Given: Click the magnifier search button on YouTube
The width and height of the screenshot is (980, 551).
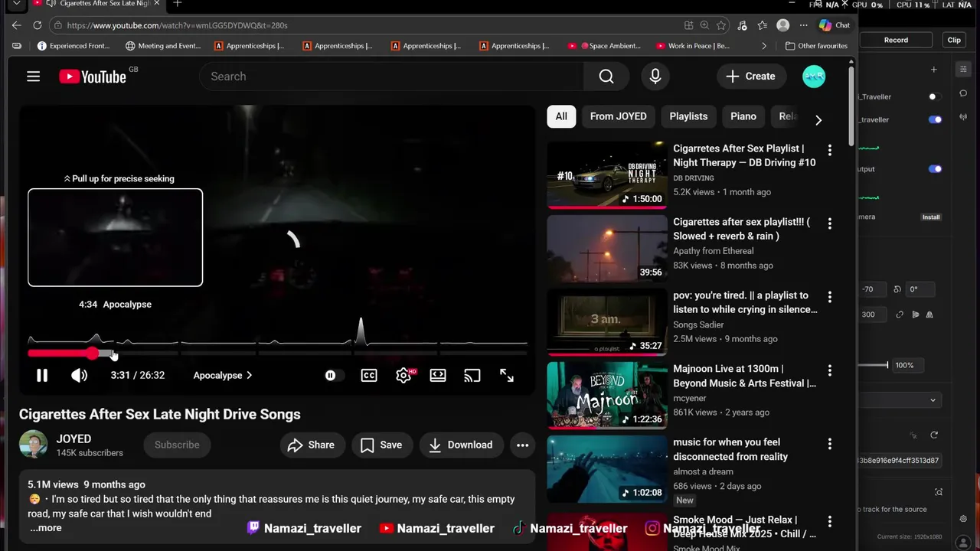Looking at the screenshot, I should coord(606,77).
